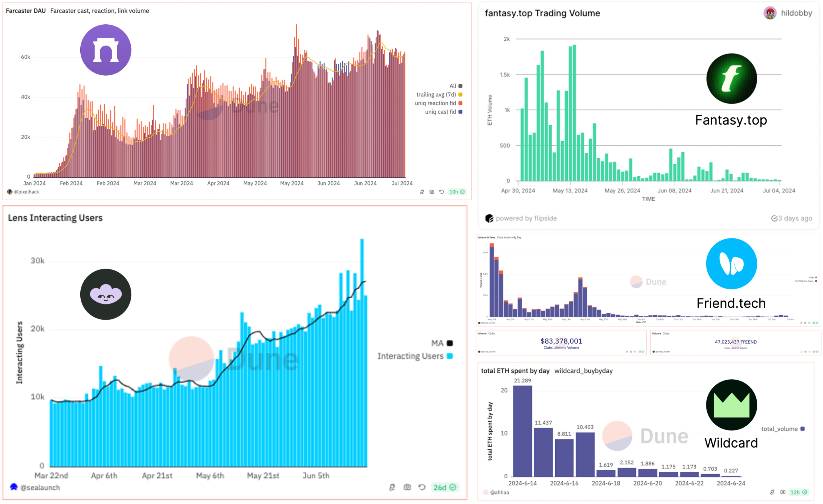Viewport: 823px width, 504px height.
Task: Click the "Volume & Fees" chart title
Action: pyautogui.click(x=486, y=237)
